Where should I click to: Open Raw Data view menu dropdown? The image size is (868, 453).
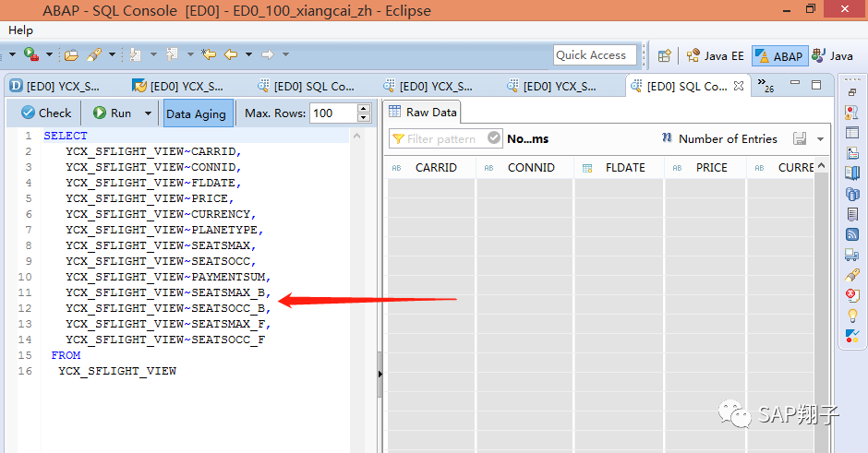(x=820, y=138)
